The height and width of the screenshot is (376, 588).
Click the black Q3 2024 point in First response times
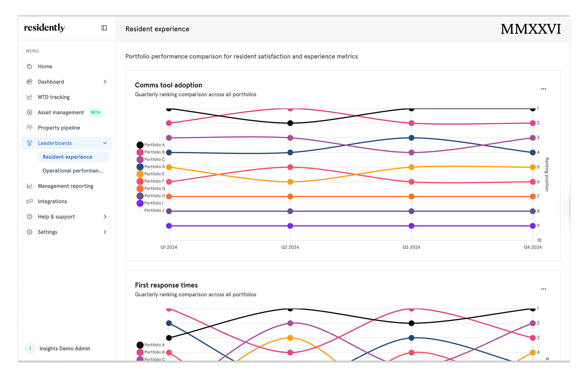tap(411, 323)
